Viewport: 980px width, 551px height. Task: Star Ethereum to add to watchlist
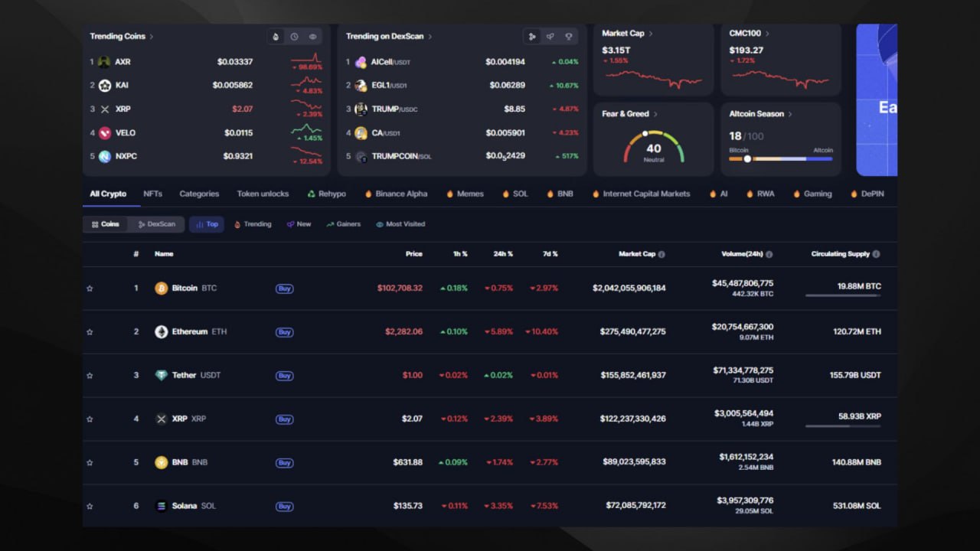90,332
